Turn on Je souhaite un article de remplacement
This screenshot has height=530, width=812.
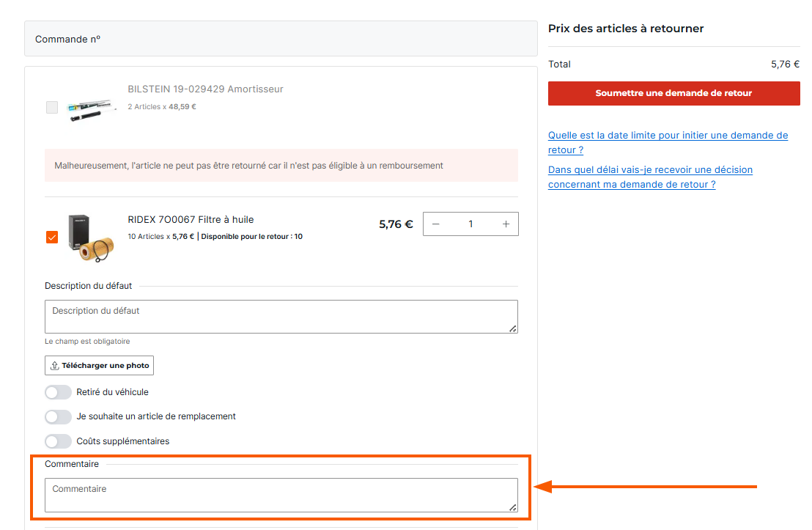coord(58,416)
